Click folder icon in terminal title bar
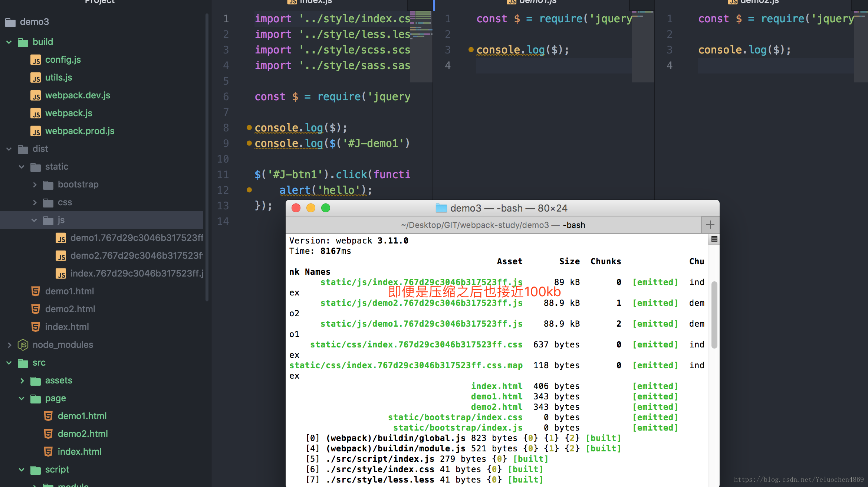The height and width of the screenshot is (487, 868). coord(441,208)
